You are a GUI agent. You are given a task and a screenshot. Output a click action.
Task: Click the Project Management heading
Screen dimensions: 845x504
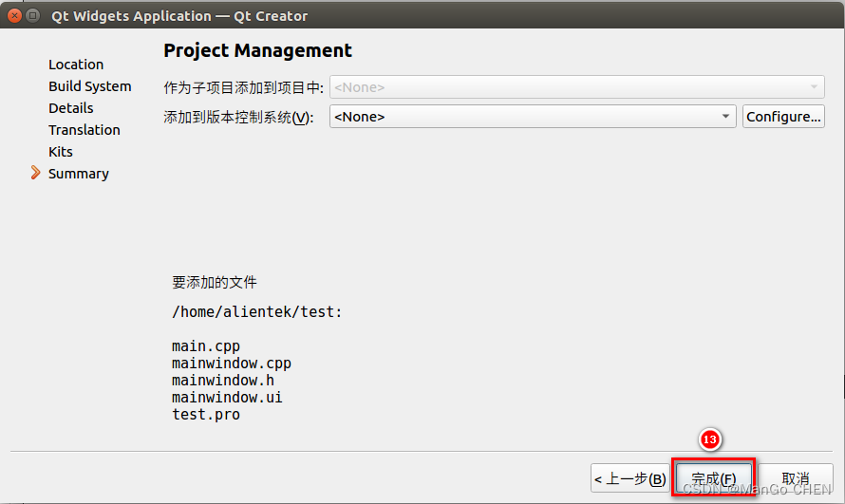tap(257, 51)
